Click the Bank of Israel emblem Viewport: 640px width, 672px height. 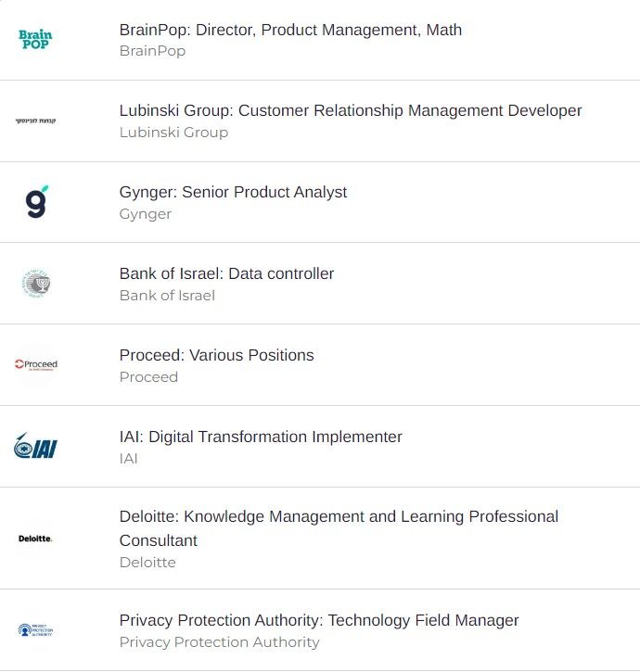click(x=36, y=284)
